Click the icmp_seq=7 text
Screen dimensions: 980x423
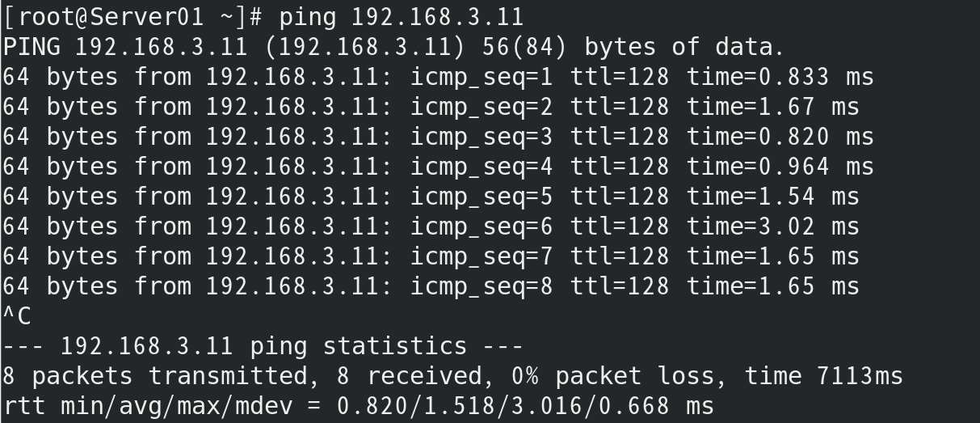pyautogui.click(x=482, y=256)
